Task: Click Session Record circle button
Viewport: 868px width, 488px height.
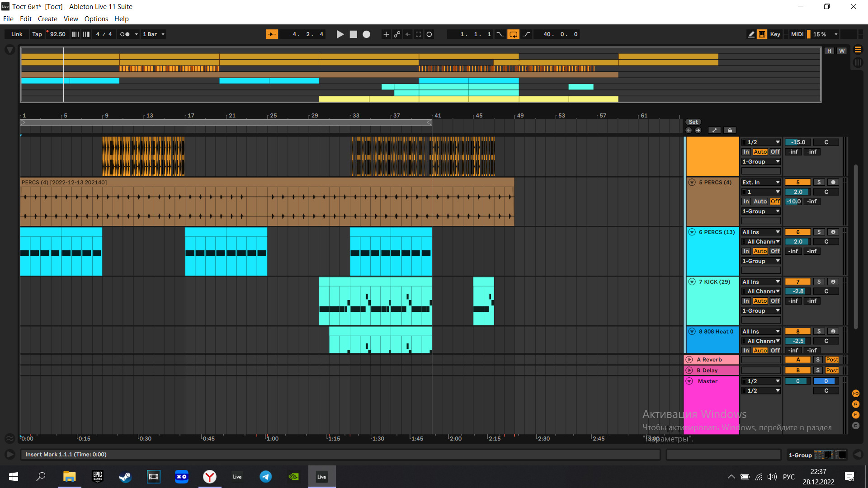Action: click(x=429, y=34)
